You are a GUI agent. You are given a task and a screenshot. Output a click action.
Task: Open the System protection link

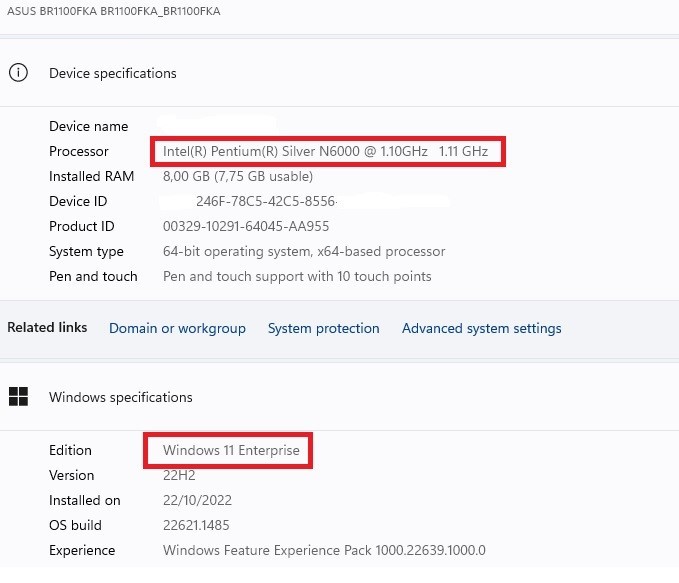tap(323, 328)
